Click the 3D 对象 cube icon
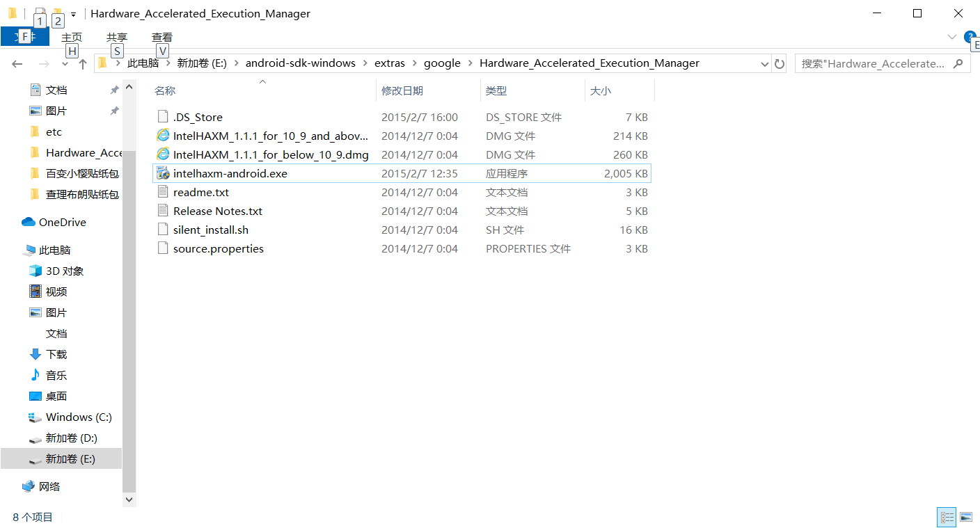 click(x=35, y=271)
